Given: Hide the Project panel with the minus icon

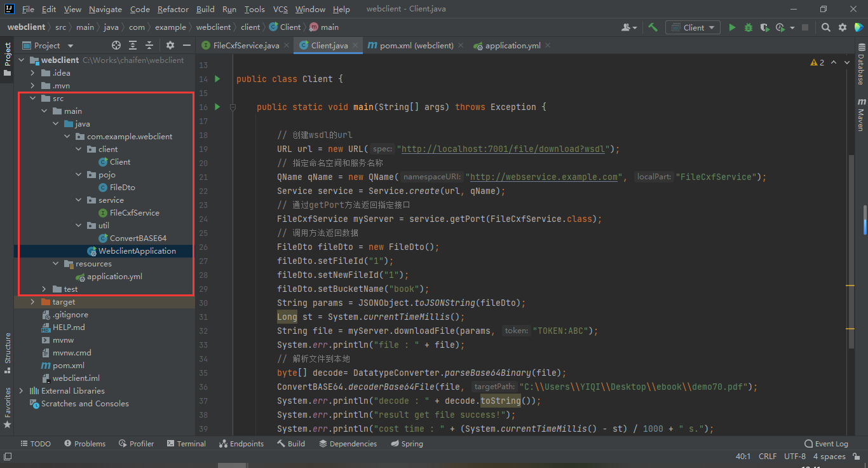Looking at the screenshot, I should (x=187, y=45).
